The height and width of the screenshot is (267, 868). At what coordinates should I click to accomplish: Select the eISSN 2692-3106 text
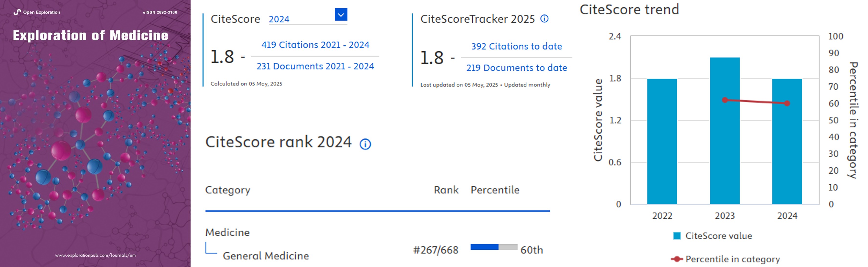tap(160, 12)
